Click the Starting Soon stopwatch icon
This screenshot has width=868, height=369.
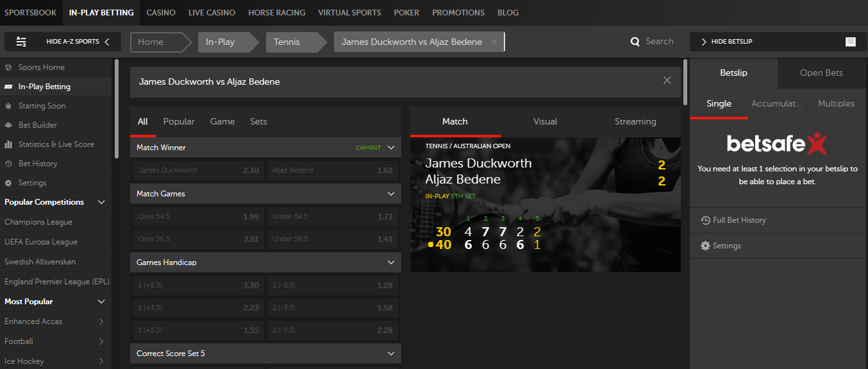point(8,106)
